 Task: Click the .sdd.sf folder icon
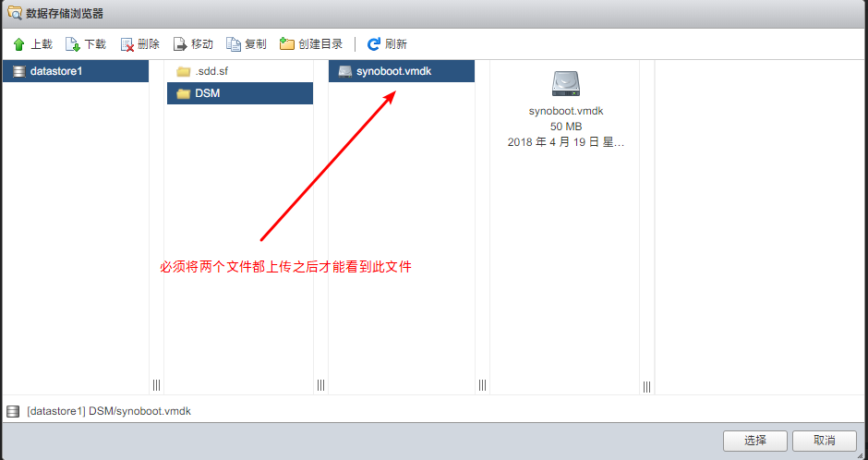(183, 71)
